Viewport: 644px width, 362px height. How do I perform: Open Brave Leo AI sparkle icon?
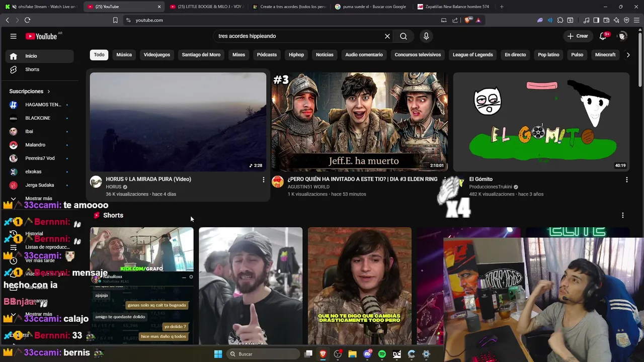point(616,20)
